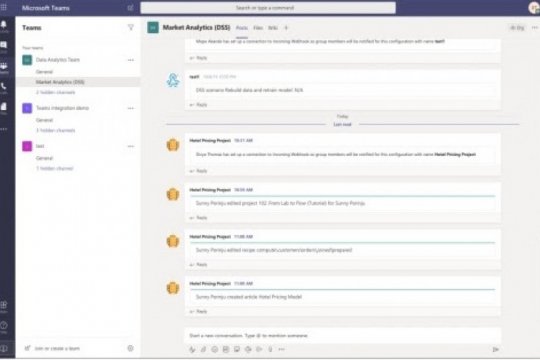Open more options for Teams integration demo
This screenshot has height=360, width=540.
coord(131,108)
